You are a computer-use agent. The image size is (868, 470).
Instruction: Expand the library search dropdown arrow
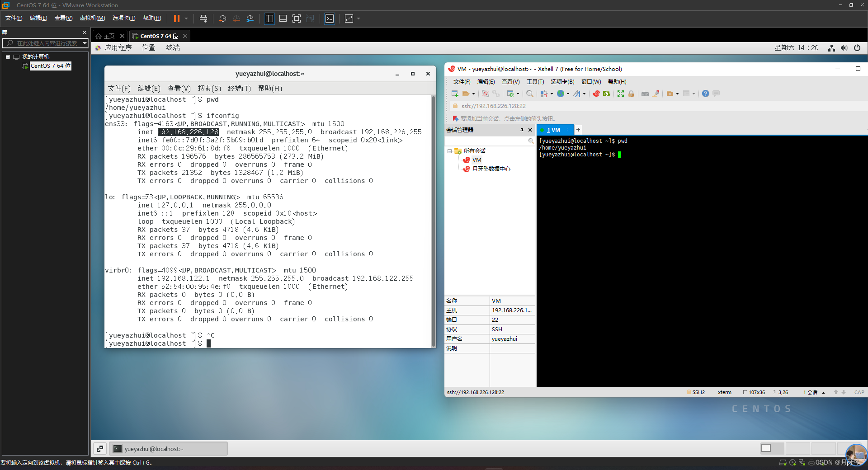[x=85, y=43]
